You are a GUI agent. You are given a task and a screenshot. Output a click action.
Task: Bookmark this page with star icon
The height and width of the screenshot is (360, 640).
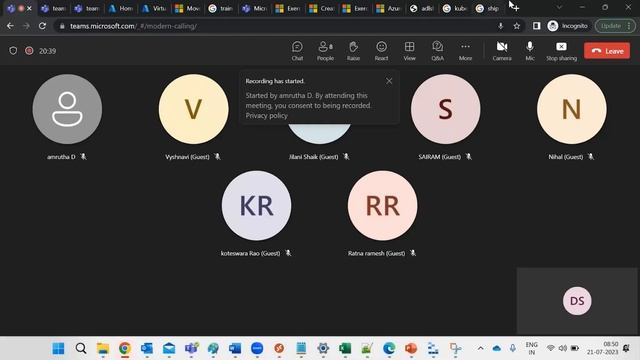pyautogui.click(x=517, y=26)
